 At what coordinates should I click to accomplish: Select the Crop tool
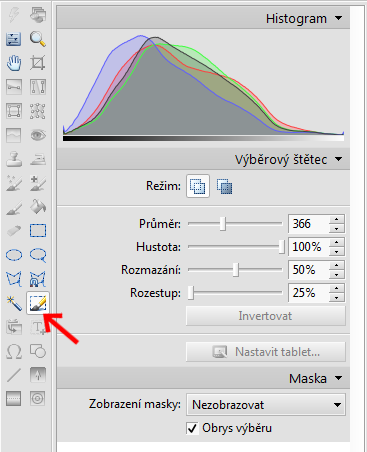point(38,63)
